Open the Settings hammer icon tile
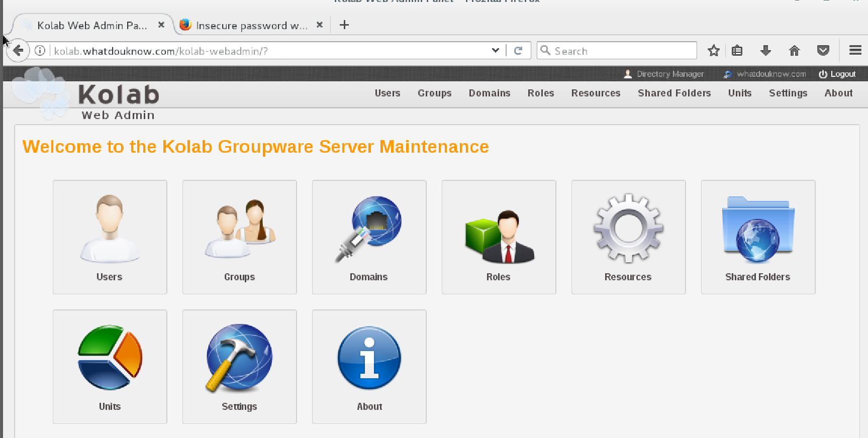 (239, 358)
